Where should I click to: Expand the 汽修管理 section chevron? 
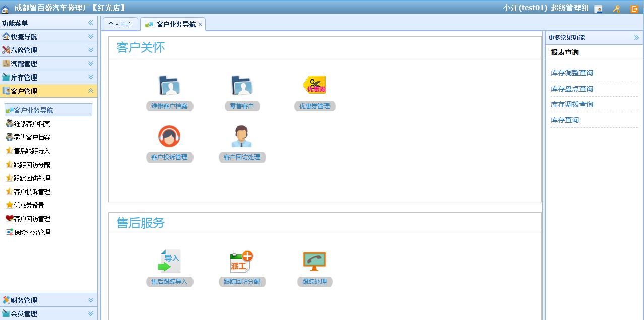(x=91, y=50)
